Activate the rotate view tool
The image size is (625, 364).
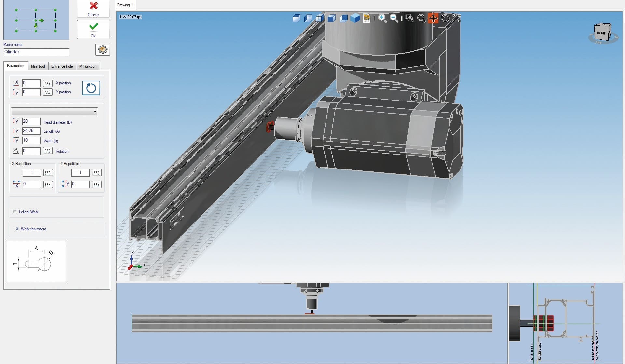(x=445, y=18)
